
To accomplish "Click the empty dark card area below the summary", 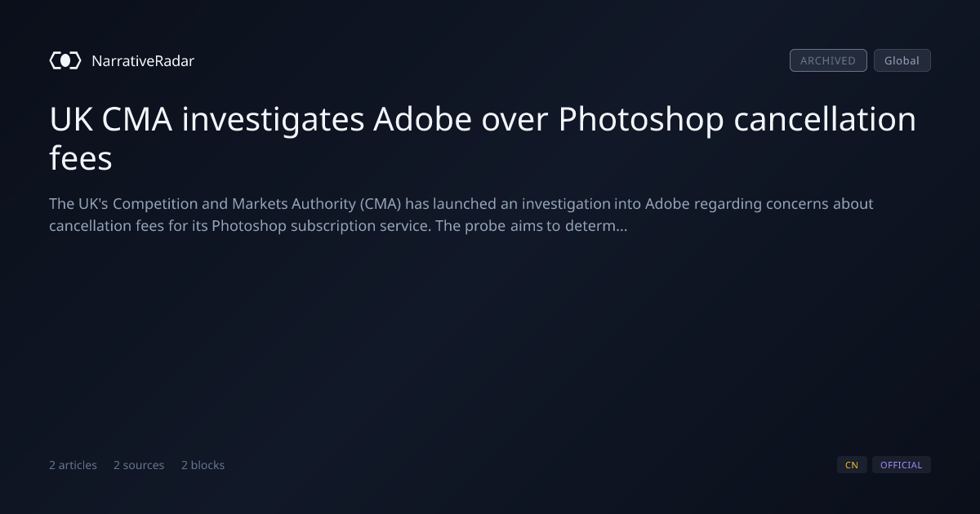I will click(490, 343).
